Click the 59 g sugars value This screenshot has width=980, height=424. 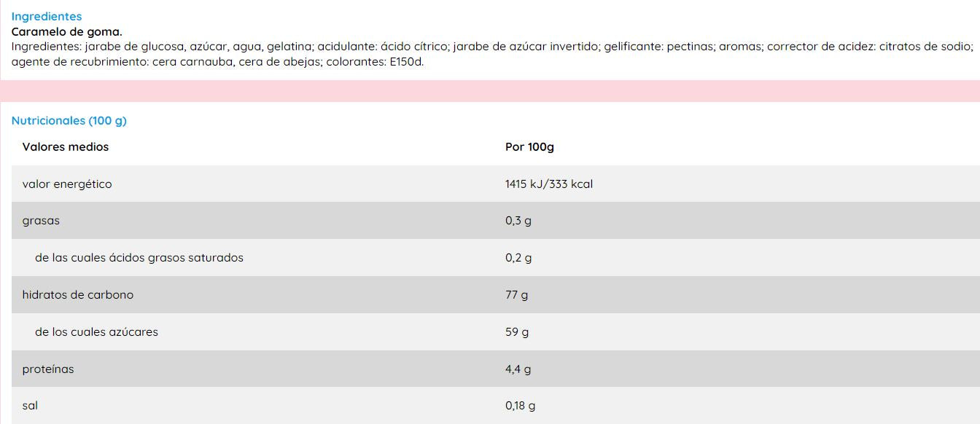click(517, 332)
